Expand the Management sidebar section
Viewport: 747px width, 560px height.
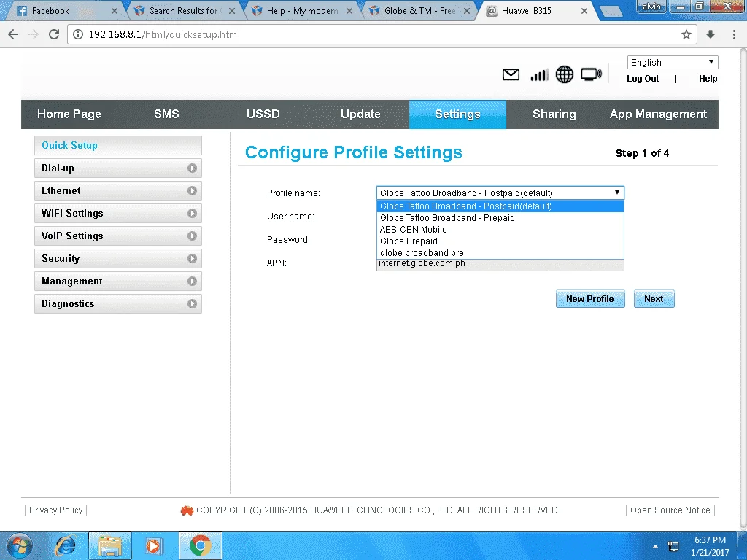coord(118,281)
